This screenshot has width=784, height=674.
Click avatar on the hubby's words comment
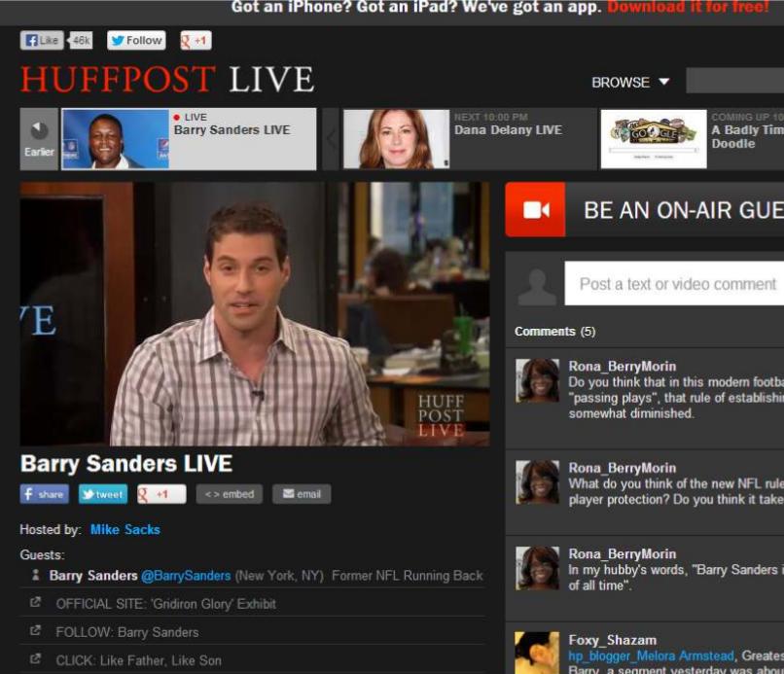click(538, 567)
